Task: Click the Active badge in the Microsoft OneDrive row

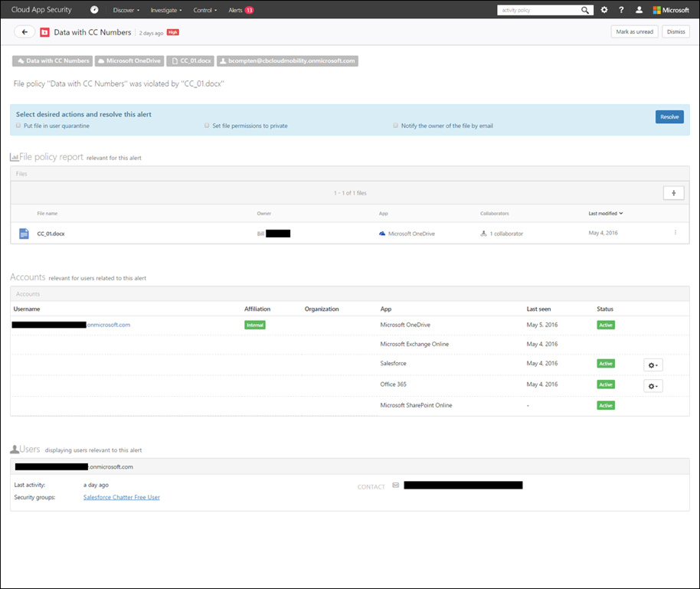Action: pyautogui.click(x=606, y=325)
